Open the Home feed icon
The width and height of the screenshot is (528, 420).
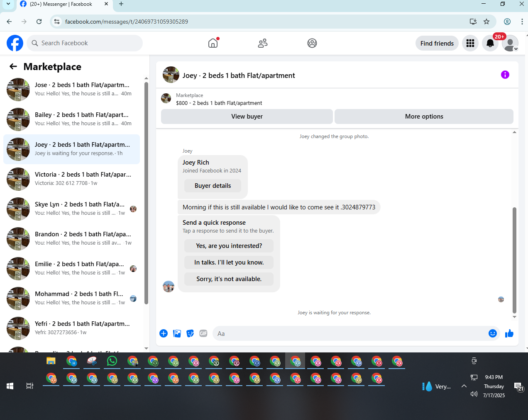pos(213,43)
